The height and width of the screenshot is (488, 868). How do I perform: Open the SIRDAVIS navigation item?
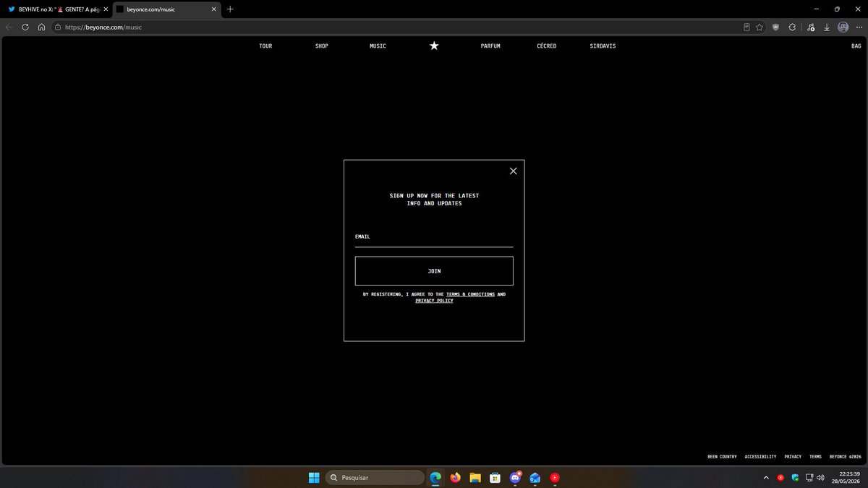(x=603, y=46)
